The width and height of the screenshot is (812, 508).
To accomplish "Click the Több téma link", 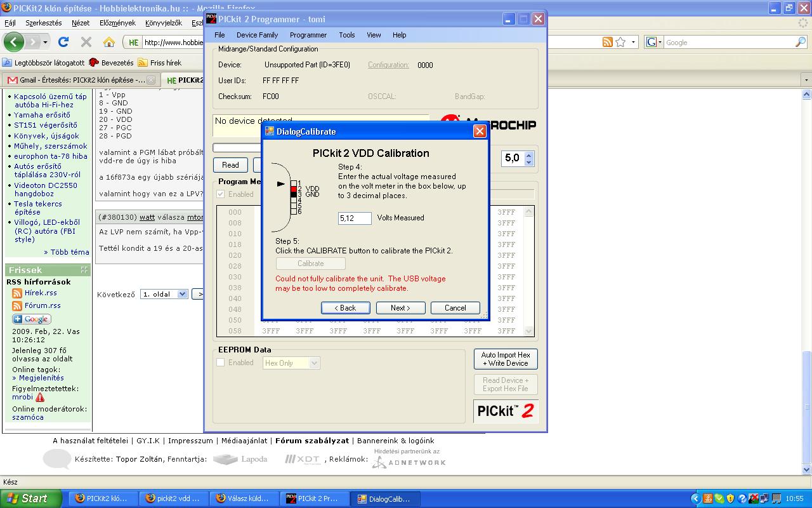I will pyautogui.click(x=67, y=252).
